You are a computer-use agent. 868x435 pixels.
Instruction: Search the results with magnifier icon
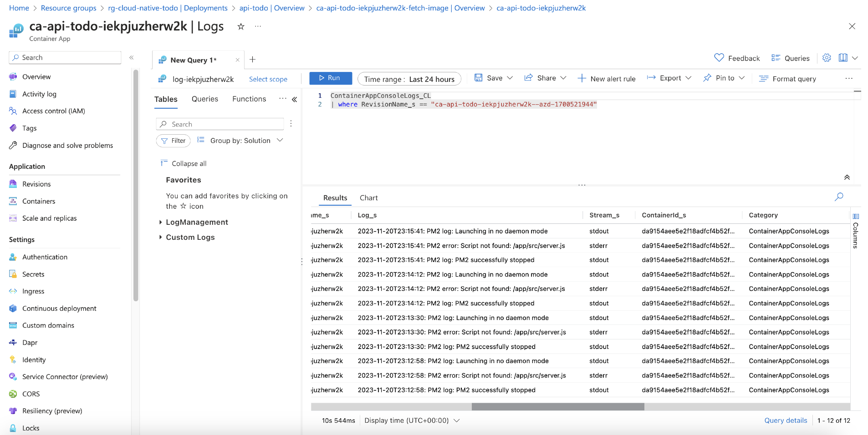pyautogui.click(x=839, y=197)
